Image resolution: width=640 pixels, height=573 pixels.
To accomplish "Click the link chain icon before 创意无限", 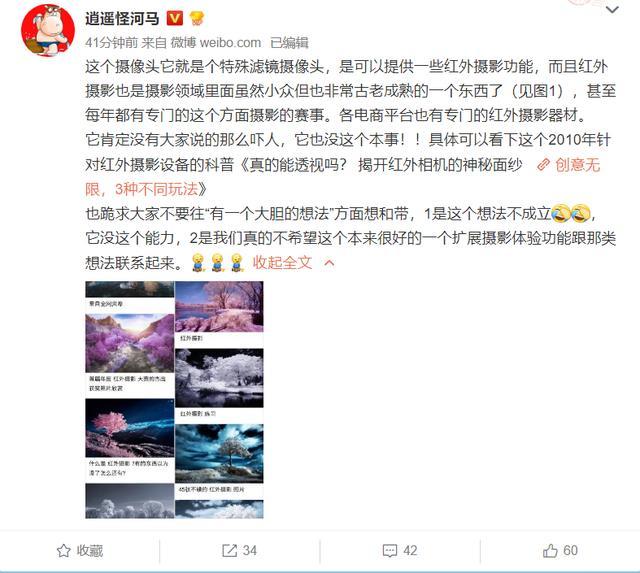I will (x=543, y=165).
